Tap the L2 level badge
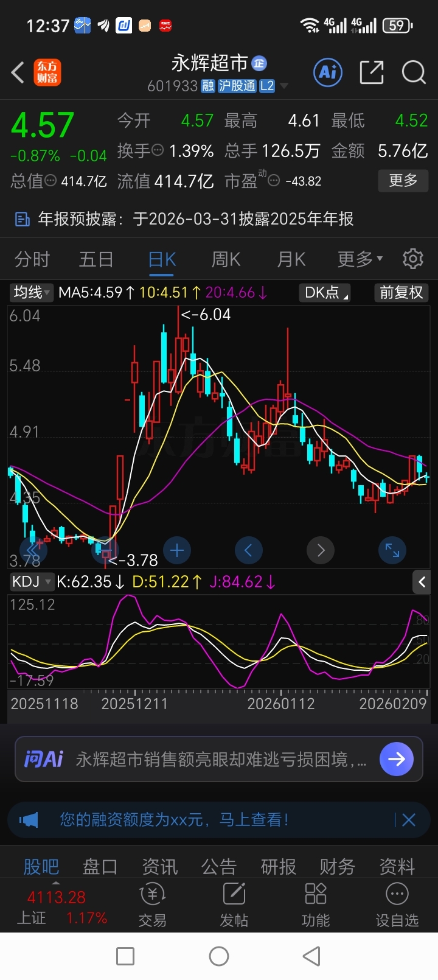The image size is (438, 980). (x=267, y=86)
